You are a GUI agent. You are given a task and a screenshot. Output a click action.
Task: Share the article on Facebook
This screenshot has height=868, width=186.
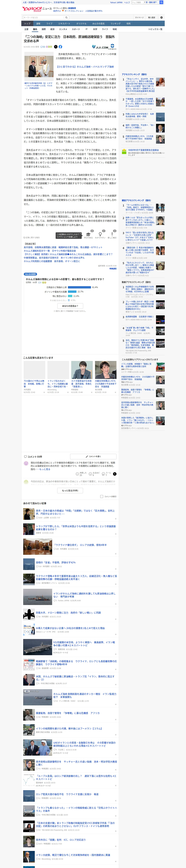(60, 47)
